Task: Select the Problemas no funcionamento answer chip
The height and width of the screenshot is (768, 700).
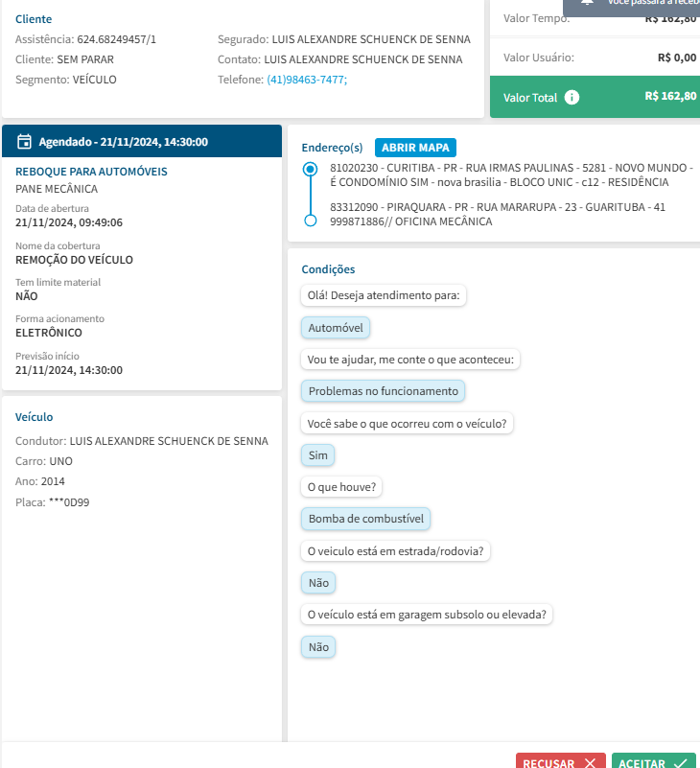Action: coord(383,391)
